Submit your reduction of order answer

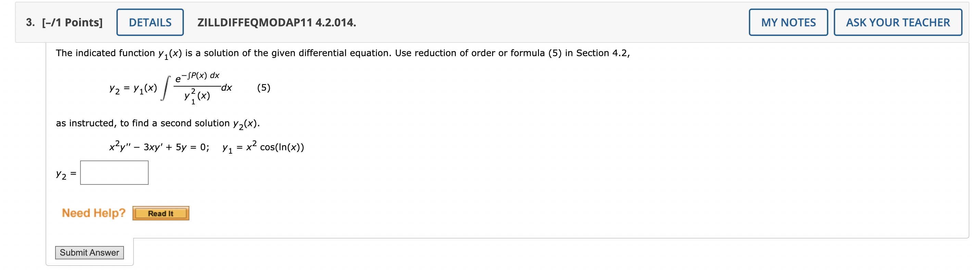pyautogui.click(x=90, y=252)
